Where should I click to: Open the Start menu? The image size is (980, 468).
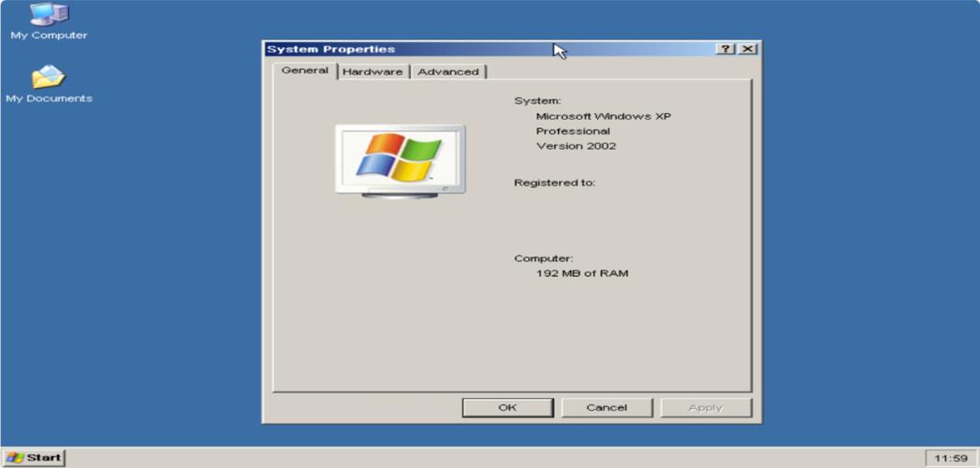click(x=34, y=458)
